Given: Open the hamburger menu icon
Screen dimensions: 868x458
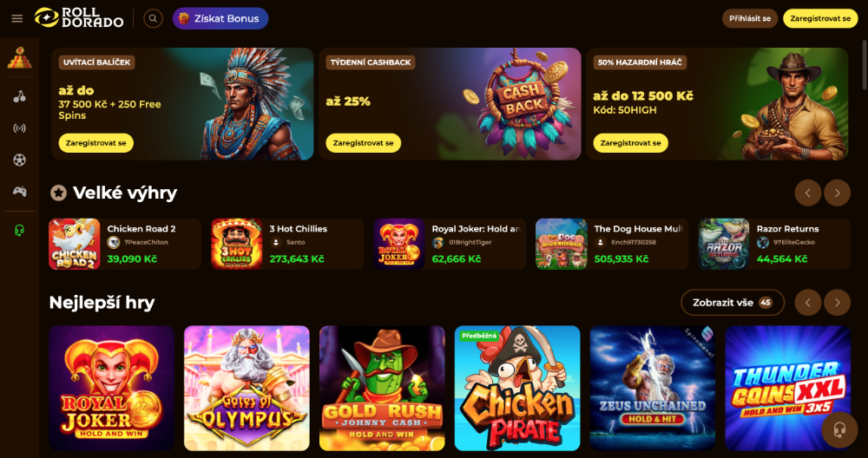Looking at the screenshot, I should click(x=17, y=18).
